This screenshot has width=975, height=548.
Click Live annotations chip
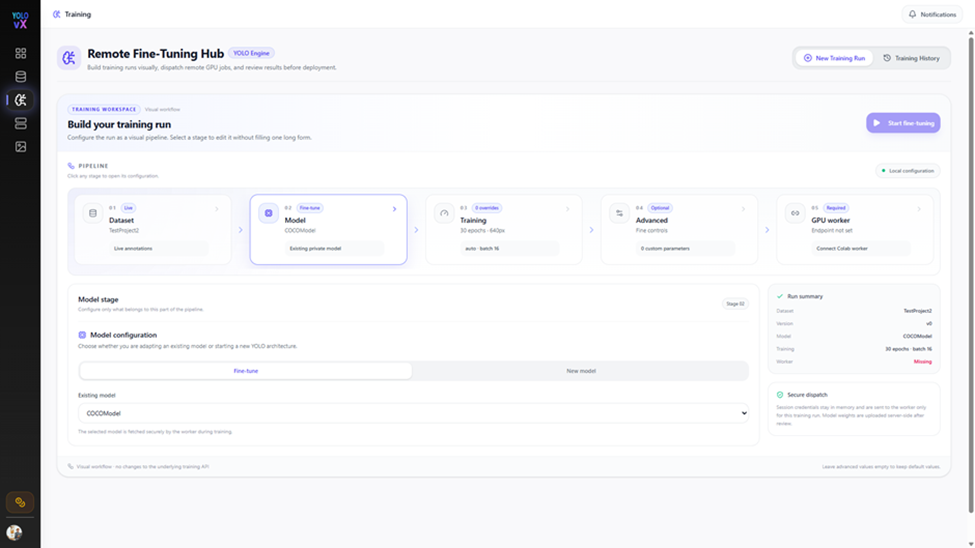click(x=159, y=248)
